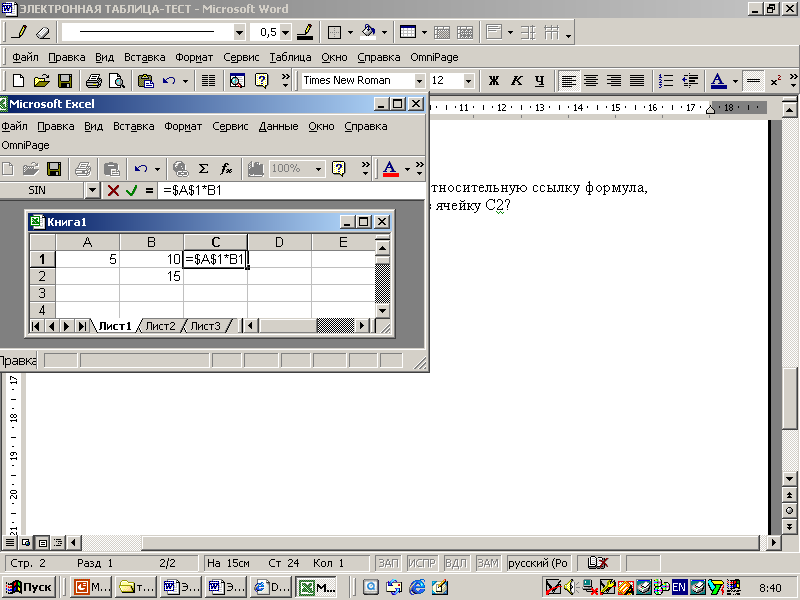This screenshot has height=600, width=800.
Task: Open the Name Box dropdown beside SIN
Action: (92, 190)
